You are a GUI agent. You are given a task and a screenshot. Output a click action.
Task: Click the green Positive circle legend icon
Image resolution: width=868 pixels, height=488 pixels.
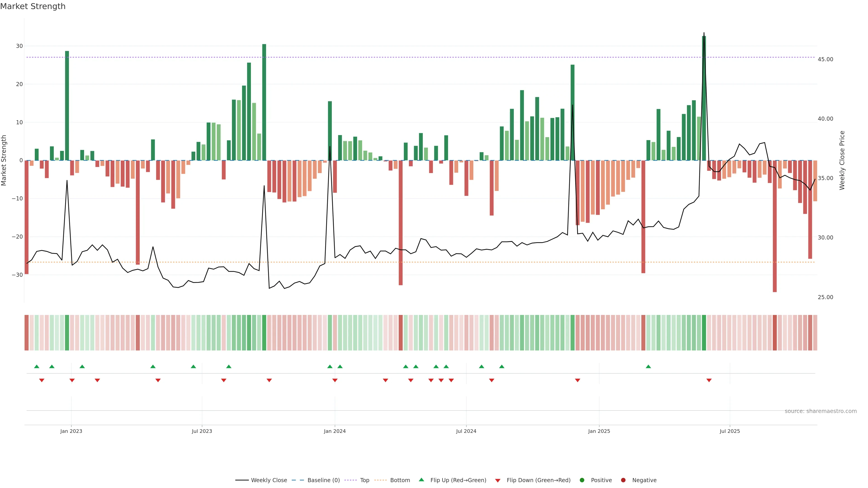click(x=582, y=480)
